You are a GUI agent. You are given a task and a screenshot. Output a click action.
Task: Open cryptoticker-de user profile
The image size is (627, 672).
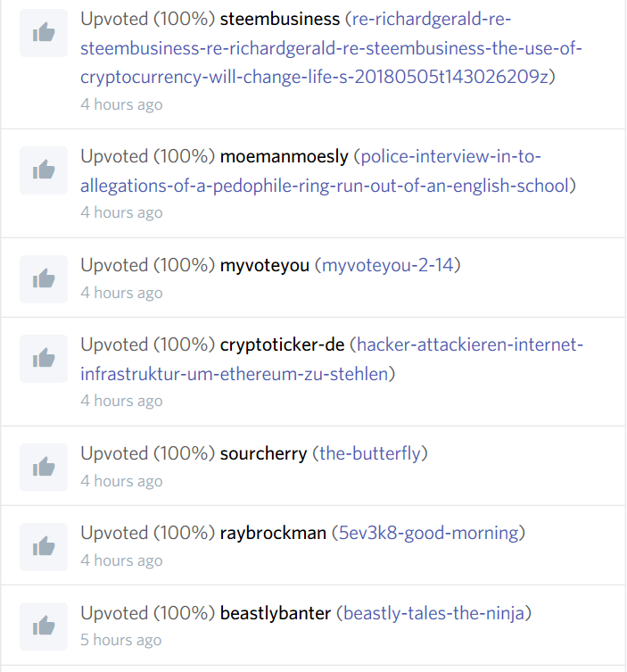[281, 344]
